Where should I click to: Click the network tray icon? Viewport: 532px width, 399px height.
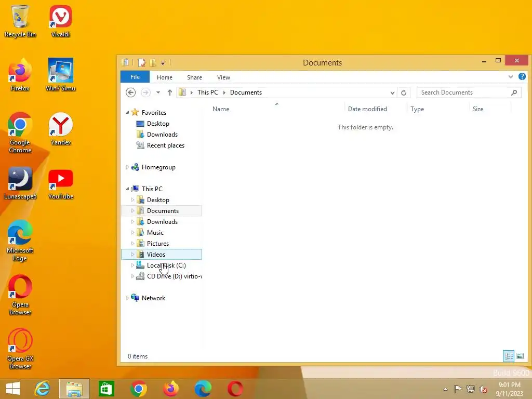(x=470, y=389)
